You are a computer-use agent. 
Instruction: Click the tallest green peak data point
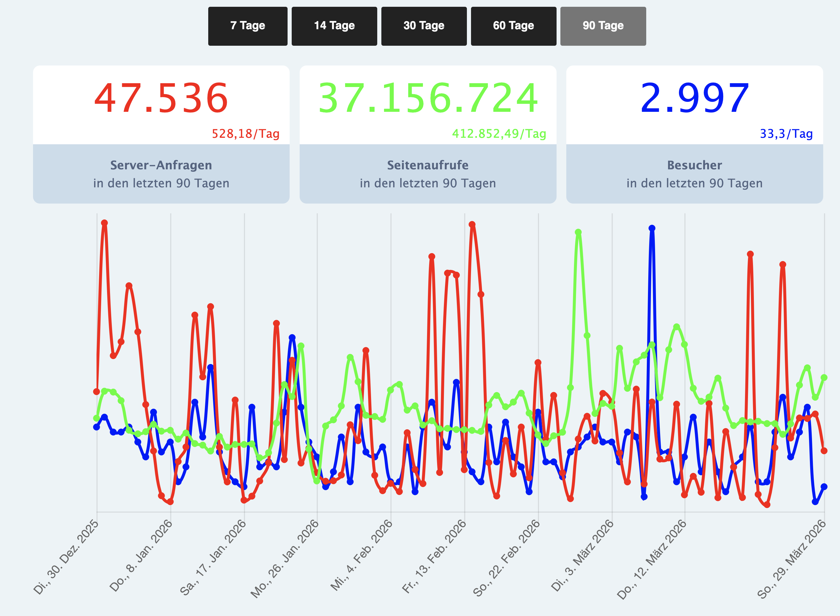(578, 233)
